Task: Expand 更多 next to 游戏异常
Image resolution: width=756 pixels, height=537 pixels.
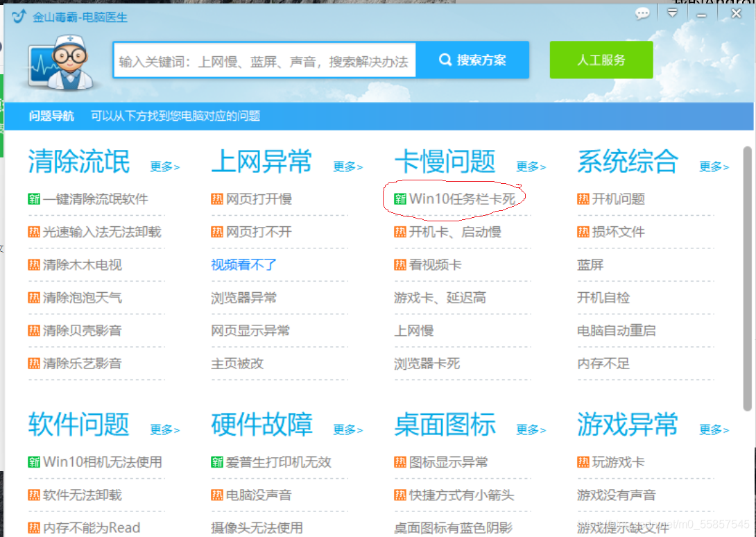Action: 714,429
